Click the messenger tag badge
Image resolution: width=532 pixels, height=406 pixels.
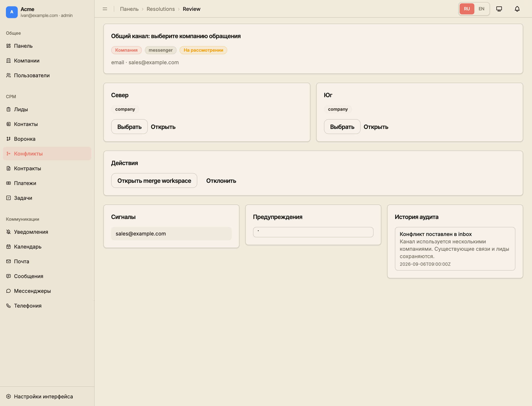(161, 50)
